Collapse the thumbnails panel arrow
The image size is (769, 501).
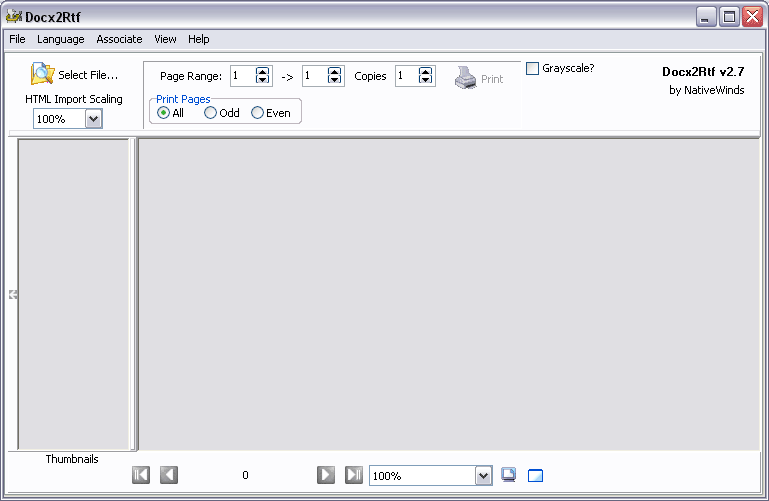[x=13, y=294]
